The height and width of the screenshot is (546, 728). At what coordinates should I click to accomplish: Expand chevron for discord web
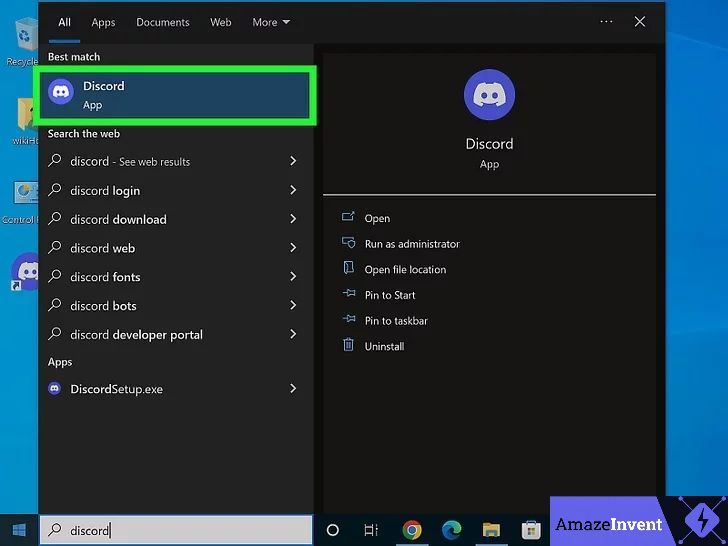tap(293, 247)
